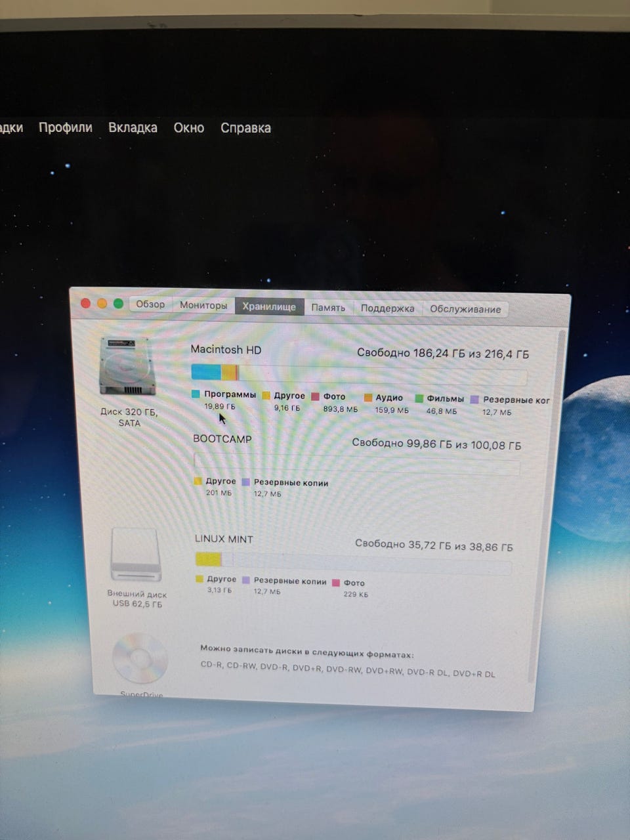
Task: Click the BOOTCAMP volume name
Action: tap(222, 439)
